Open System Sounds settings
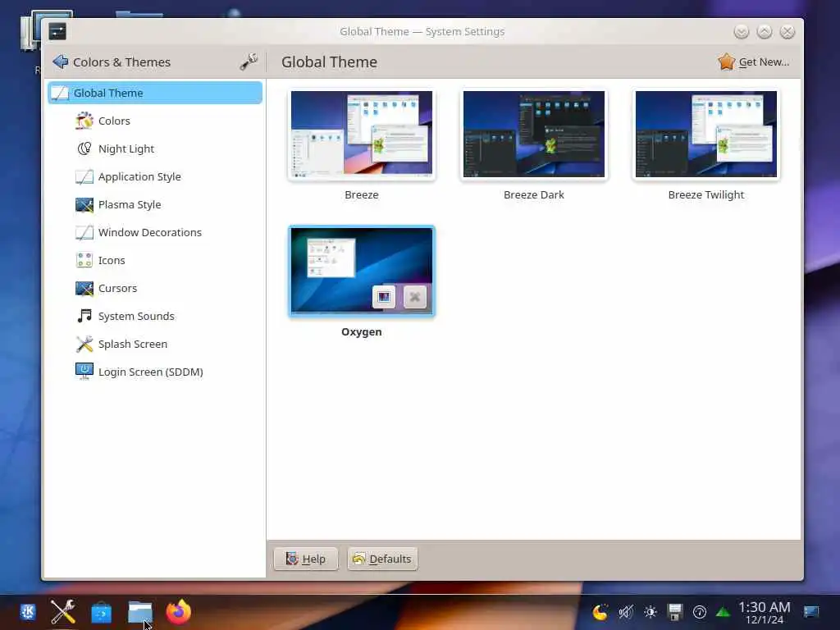The height and width of the screenshot is (630, 840). coord(155,316)
